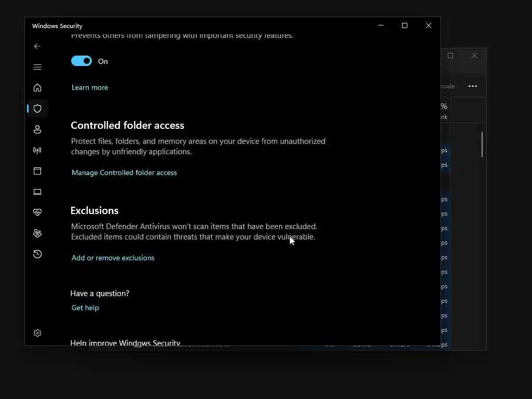Screen dimensions: 532x399
Task: Open three-dots menu in background window
Action: tap(473, 86)
